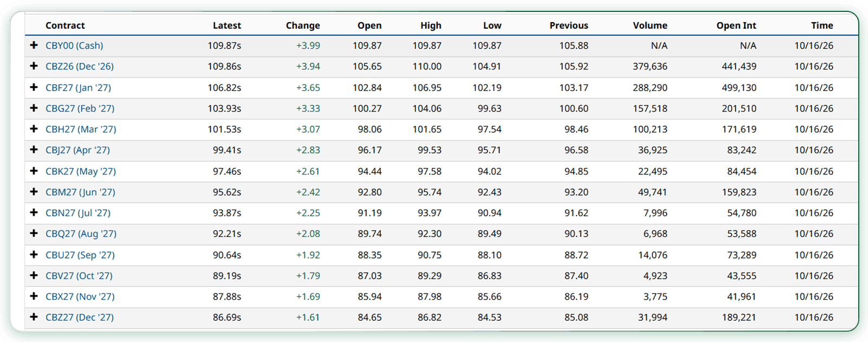Sort by the Open Int column header

click(736, 25)
